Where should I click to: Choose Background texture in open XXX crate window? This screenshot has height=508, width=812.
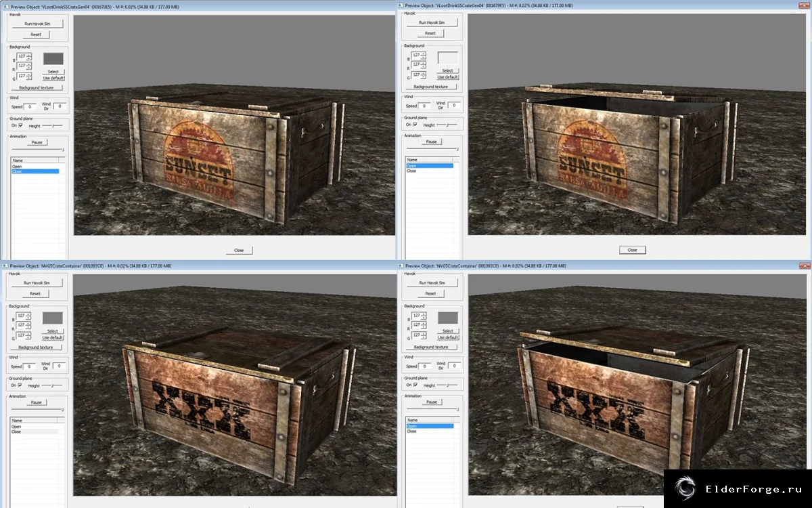click(431, 347)
